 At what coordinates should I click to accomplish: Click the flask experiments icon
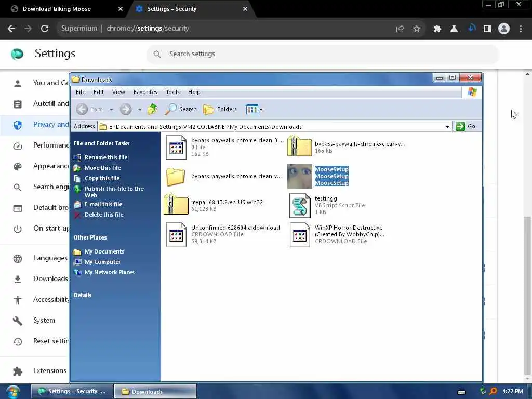[454, 29]
